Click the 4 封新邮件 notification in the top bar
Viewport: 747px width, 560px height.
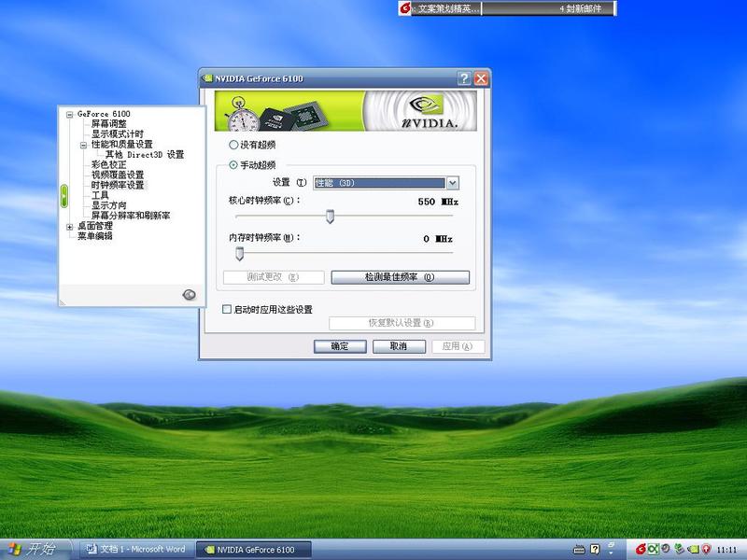click(x=580, y=8)
